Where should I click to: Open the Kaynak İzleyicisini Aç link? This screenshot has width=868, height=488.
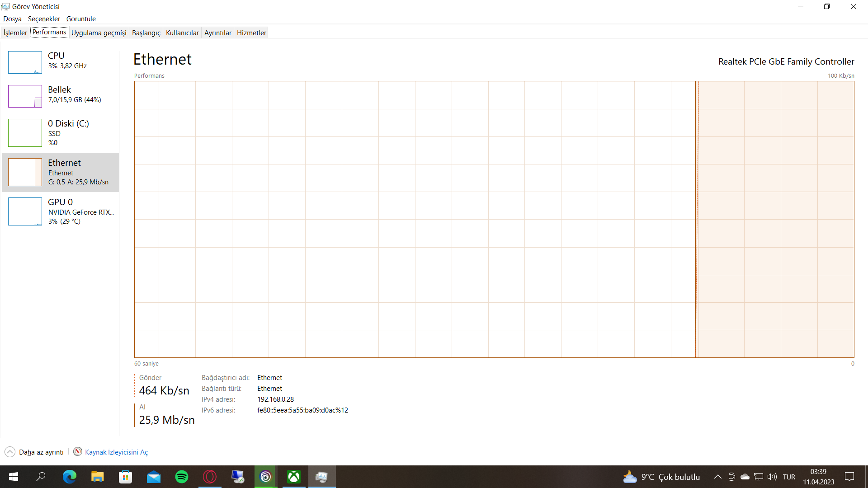(x=116, y=452)
